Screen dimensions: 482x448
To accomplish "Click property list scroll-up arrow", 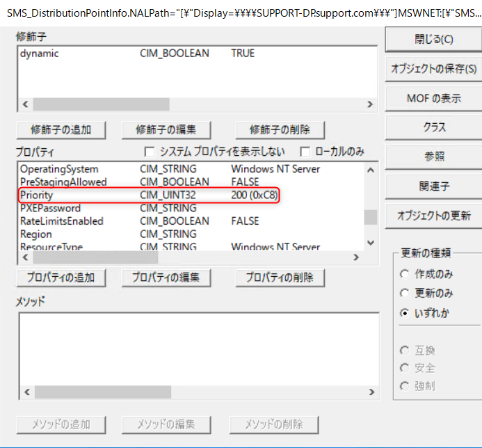I will pyautogui.click(x=371, y=170).
